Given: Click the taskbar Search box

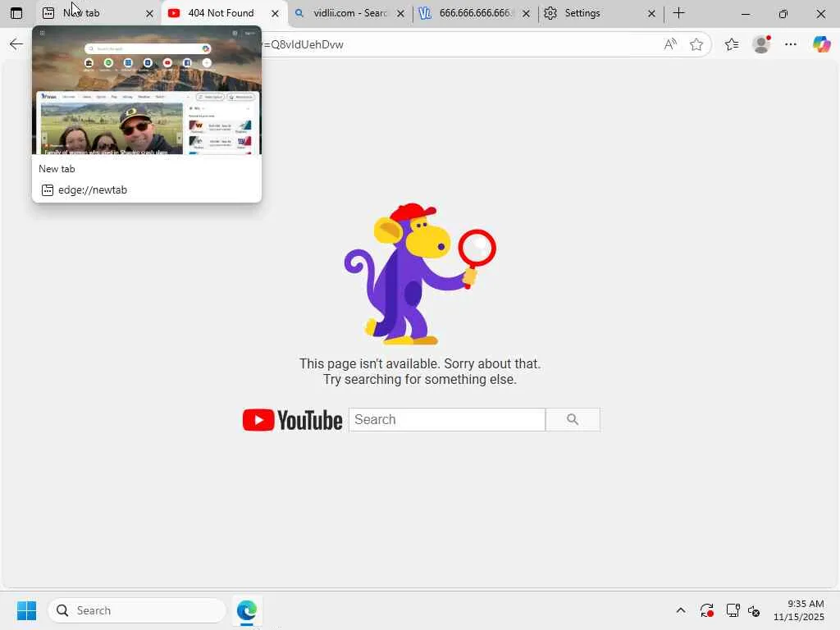Looking at the screenshot, I should 137,610.
